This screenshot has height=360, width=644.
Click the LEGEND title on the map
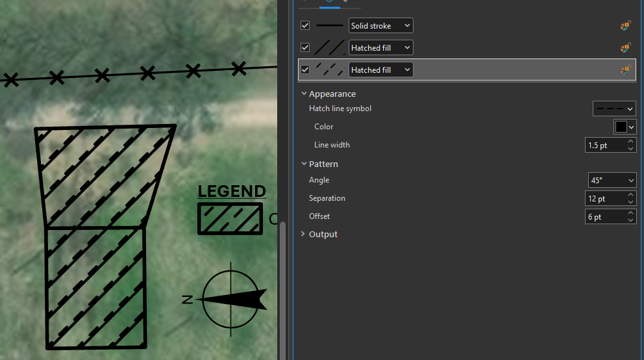232,192
